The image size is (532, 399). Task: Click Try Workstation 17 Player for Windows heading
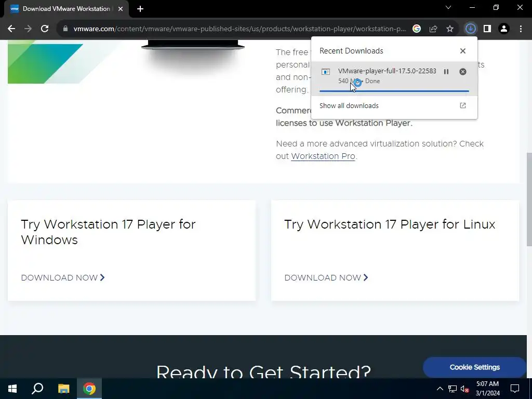coord(108,232)
